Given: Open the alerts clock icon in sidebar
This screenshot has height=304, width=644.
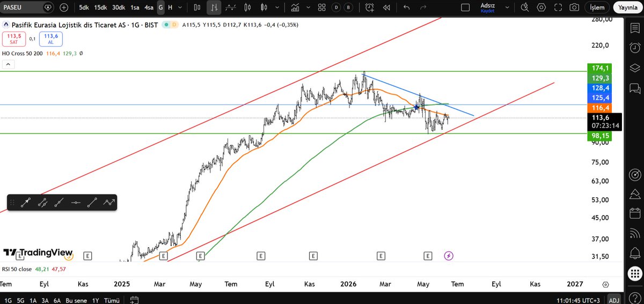Looking at the screenshot, I should (635, 49).
